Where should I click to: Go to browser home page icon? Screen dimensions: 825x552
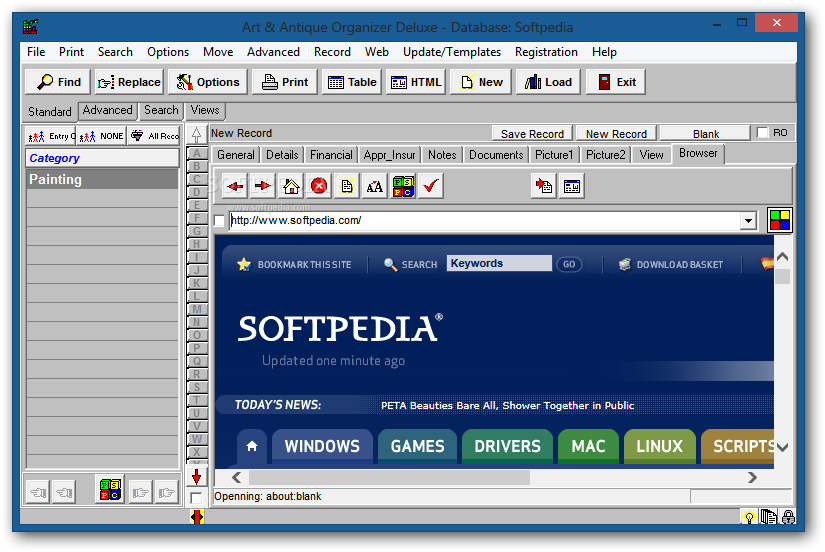pos(291,186)
